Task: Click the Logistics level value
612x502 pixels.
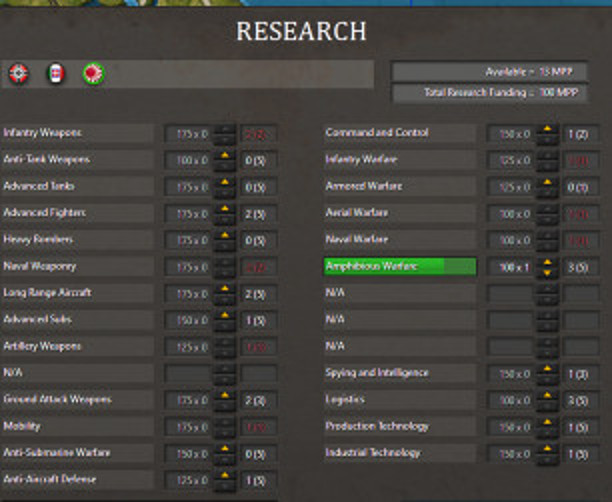Action: click(579, 401)
